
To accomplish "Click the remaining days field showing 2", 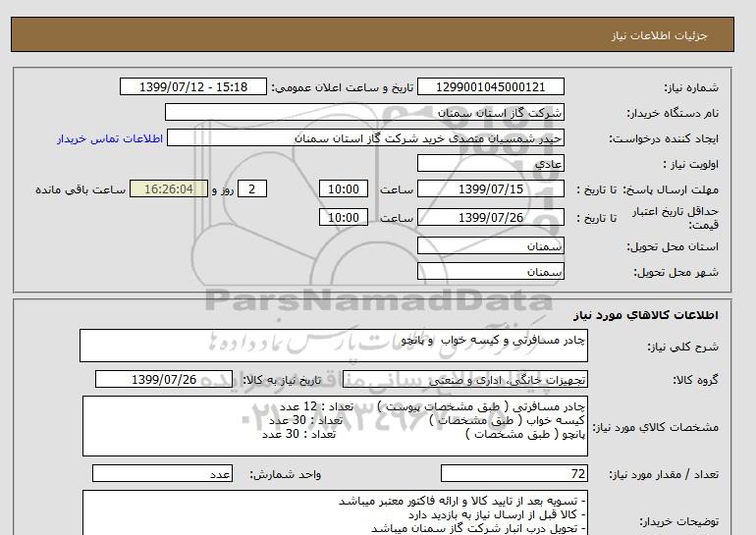I will [252, 188].
